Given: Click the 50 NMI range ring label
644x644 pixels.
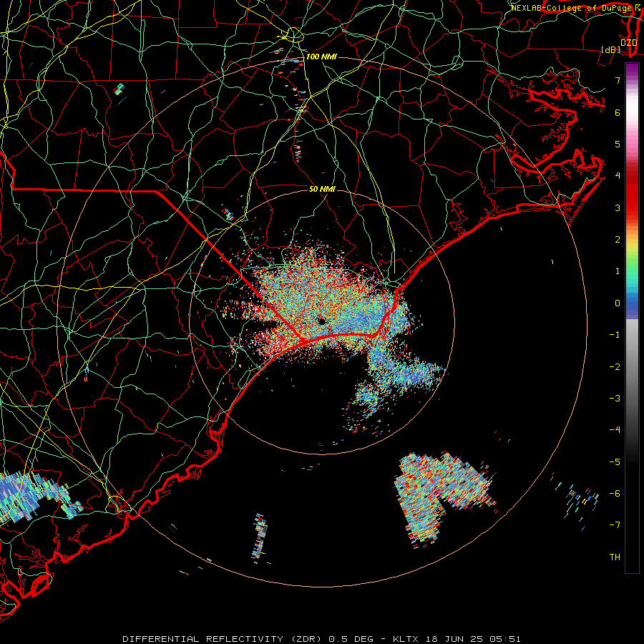Looking at the screenshot, I should [322, 189].
